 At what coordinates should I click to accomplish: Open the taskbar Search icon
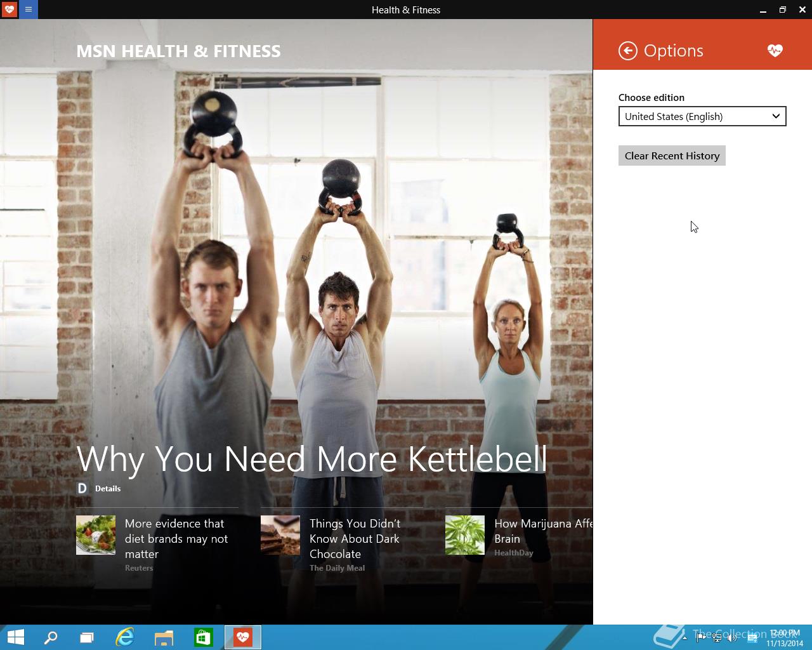[x=51, y=637]
